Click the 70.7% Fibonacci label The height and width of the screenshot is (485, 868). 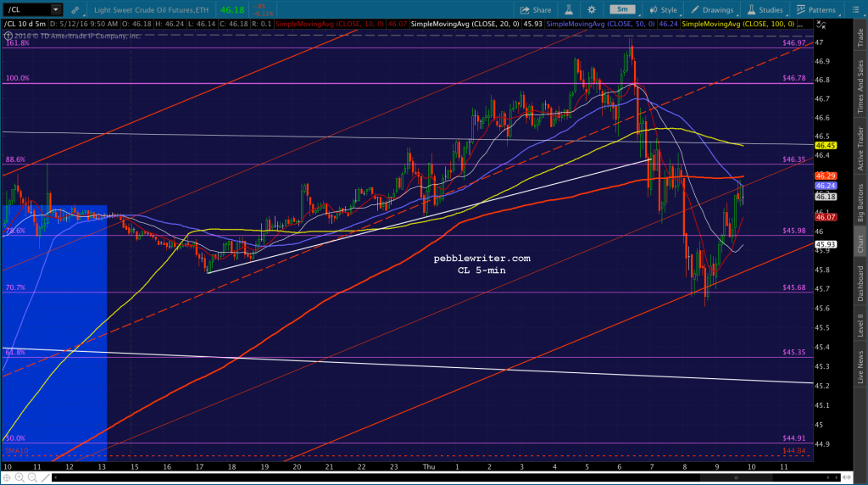[x=15, y=288]
